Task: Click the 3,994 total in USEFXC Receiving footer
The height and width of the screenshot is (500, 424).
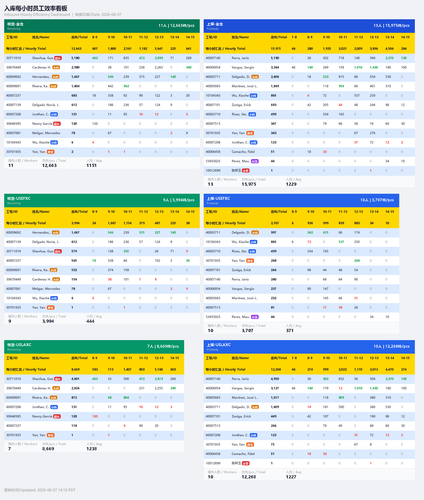Action: [48, 321]
